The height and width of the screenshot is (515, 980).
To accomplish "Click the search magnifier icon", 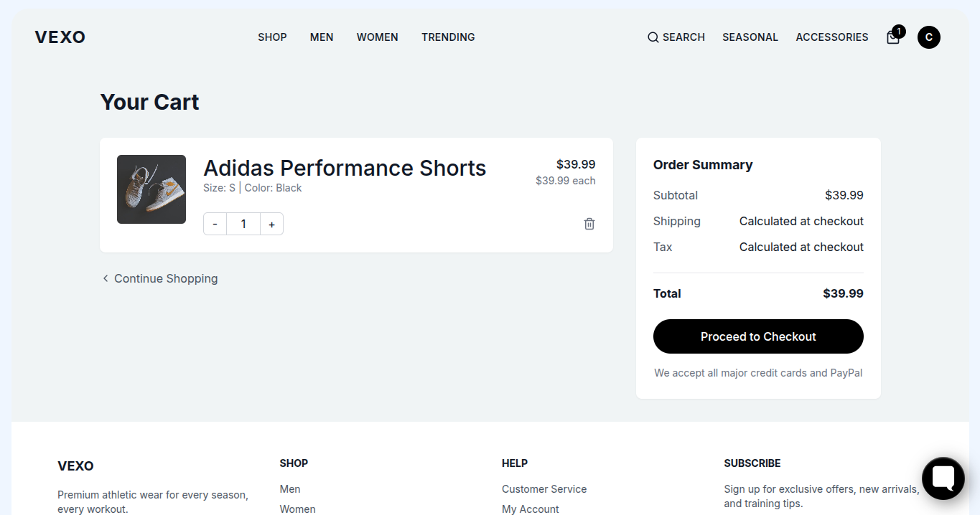I will pos(653,37).
